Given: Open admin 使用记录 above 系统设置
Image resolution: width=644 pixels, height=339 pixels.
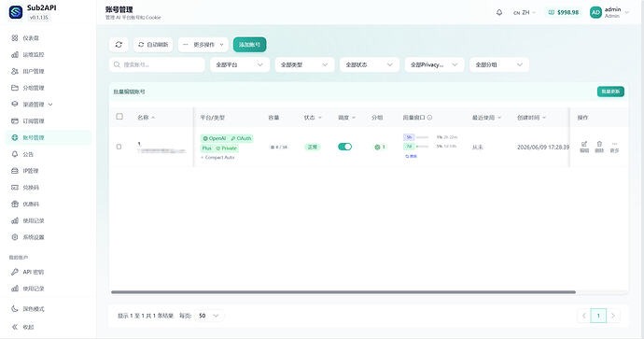Looking at the screenshot, I should tap(49, 220).
